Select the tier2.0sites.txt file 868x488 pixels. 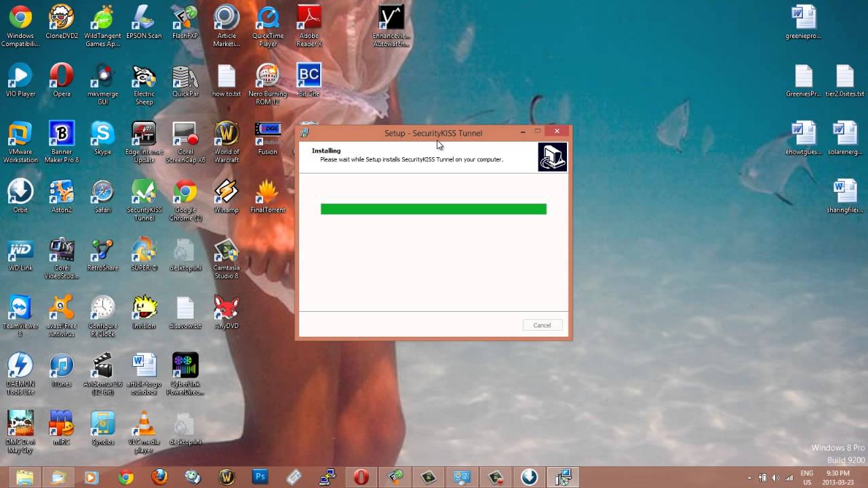point(845,80)
